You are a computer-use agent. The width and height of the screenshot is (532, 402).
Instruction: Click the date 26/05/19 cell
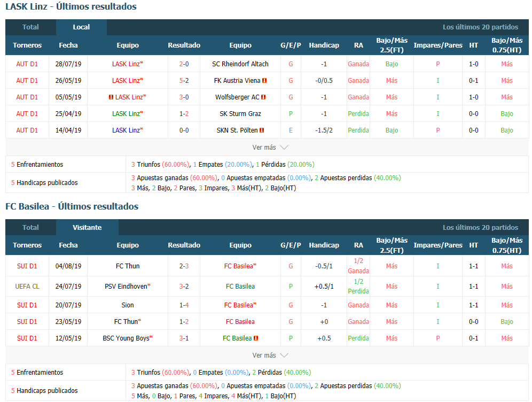[68, 81]
